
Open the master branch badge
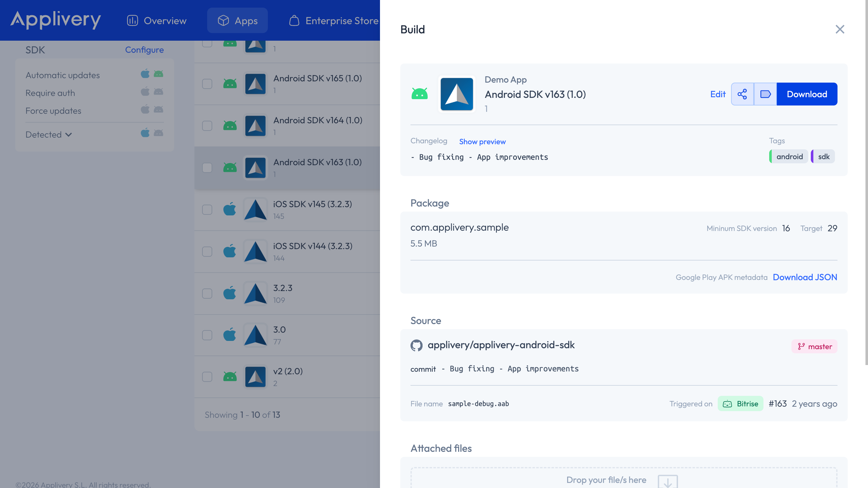click(x=814, y=346)
